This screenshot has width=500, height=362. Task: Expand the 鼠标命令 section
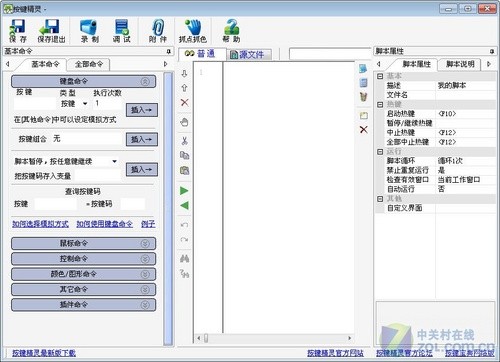click(x=145, y=243)
